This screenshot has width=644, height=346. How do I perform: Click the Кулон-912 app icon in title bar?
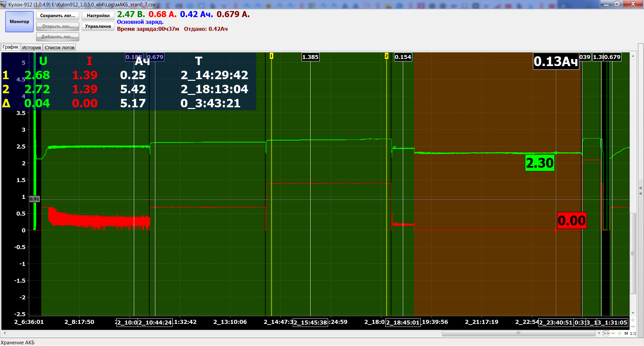point(4,4)
